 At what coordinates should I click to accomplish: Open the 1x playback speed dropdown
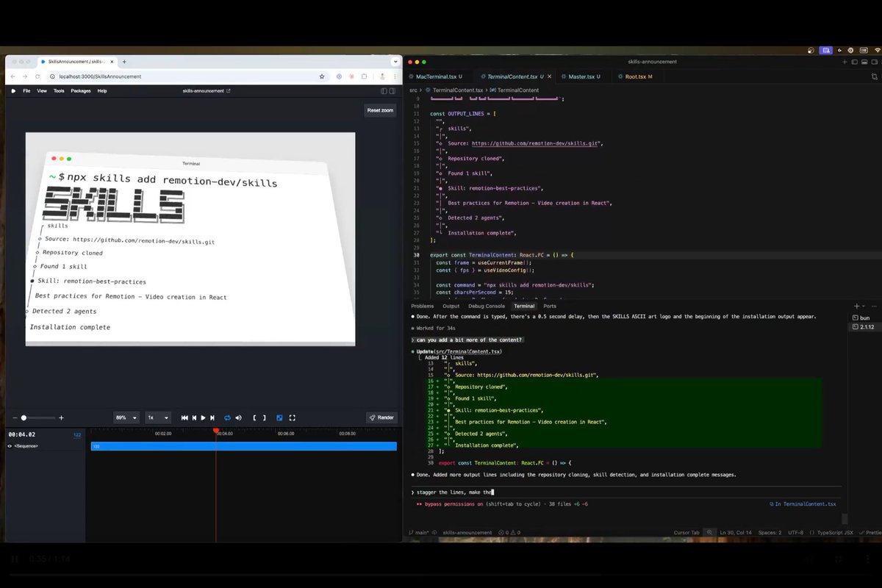tap(158, 417)
